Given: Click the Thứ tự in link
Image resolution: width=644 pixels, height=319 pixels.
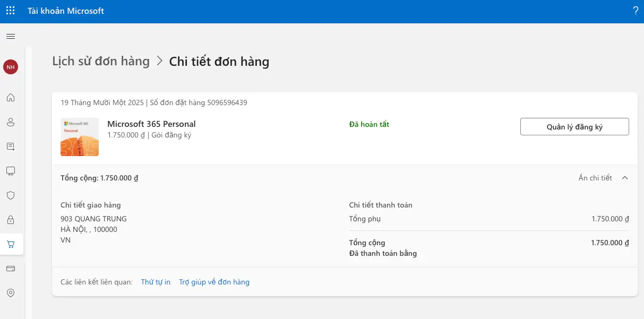Looking at the screenshot, I should tap(156, 282).
